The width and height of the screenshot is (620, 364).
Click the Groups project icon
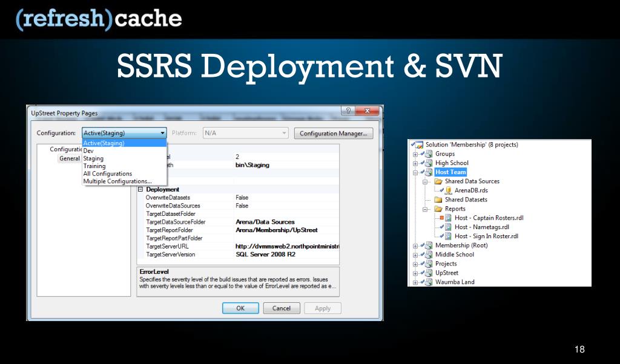[x=429, y=154]
